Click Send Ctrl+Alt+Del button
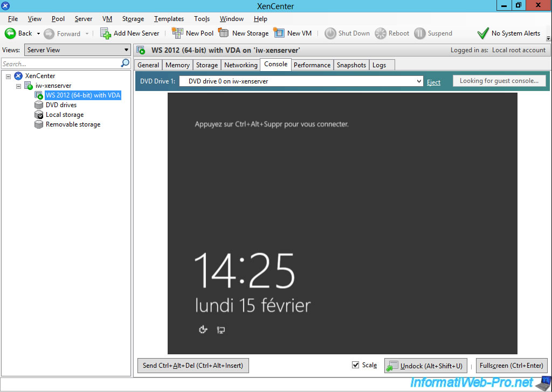552x392 pixels. point(193,366)
